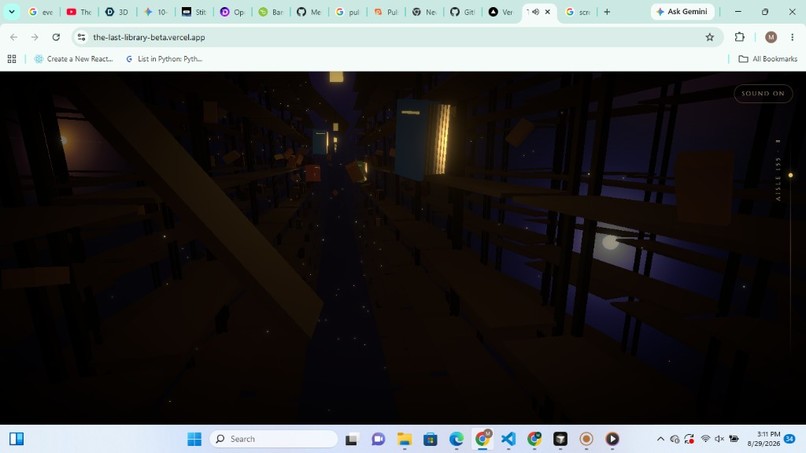This screenshot has height=453, width=806.
Task: View site information icon in address bar
Action: (x=81, y=37)
